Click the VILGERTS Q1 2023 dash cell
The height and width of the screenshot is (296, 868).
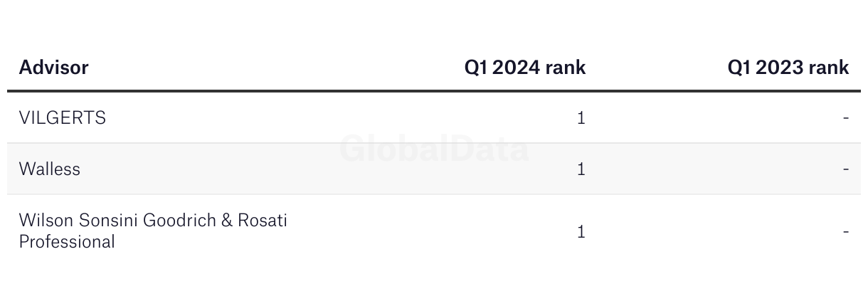click(x=846, y=118)
